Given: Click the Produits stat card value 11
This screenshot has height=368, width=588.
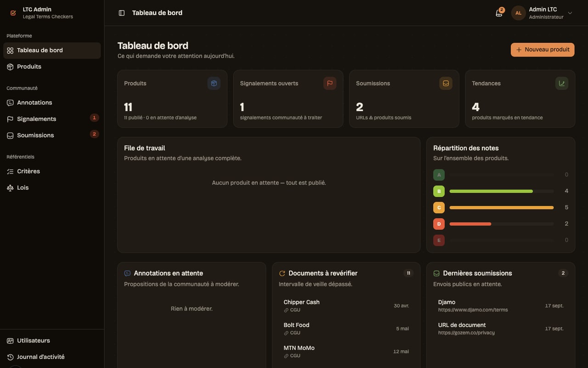Looking at the screenshot, I should [128, 107].
